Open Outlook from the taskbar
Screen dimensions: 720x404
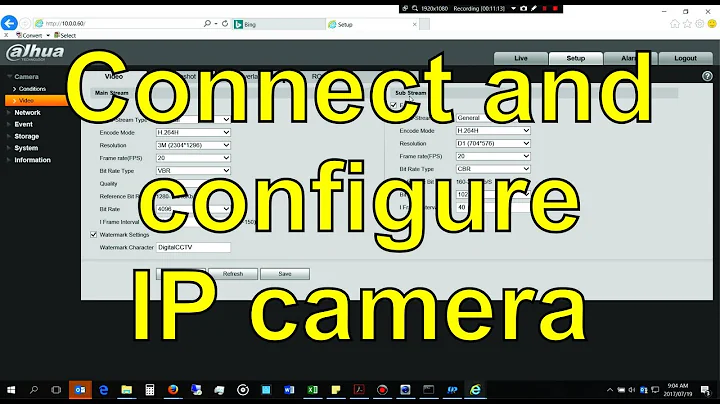pyautogui.click(x=80, y=390)
